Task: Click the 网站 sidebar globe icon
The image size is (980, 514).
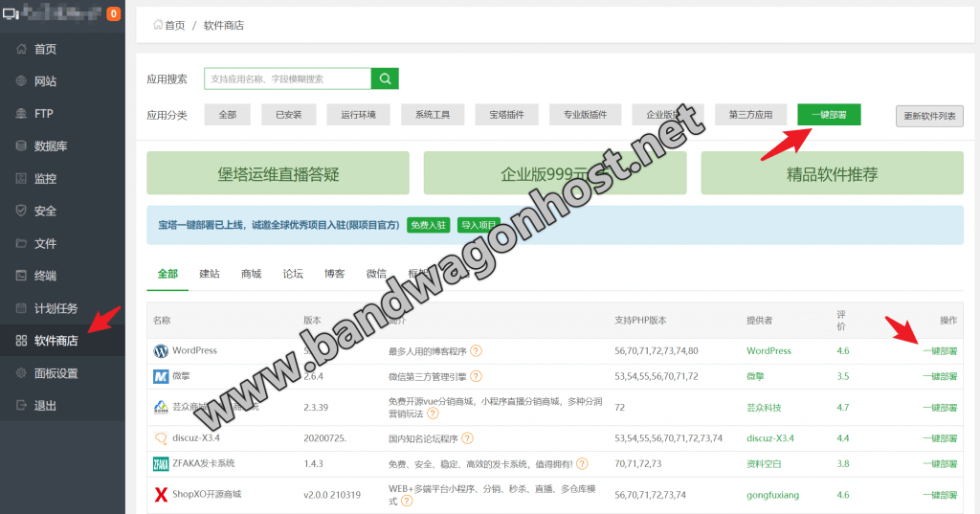Action: click(x=21, y=80)
